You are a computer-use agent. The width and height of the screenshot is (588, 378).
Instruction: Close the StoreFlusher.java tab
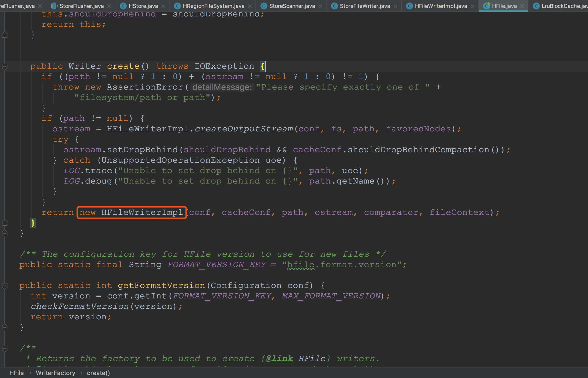coord(109,6)
